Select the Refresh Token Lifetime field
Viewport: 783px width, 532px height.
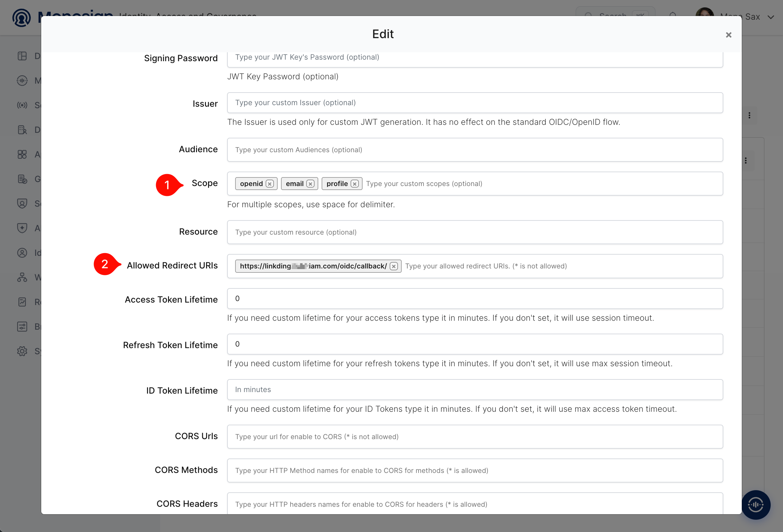tap(475, 344)
